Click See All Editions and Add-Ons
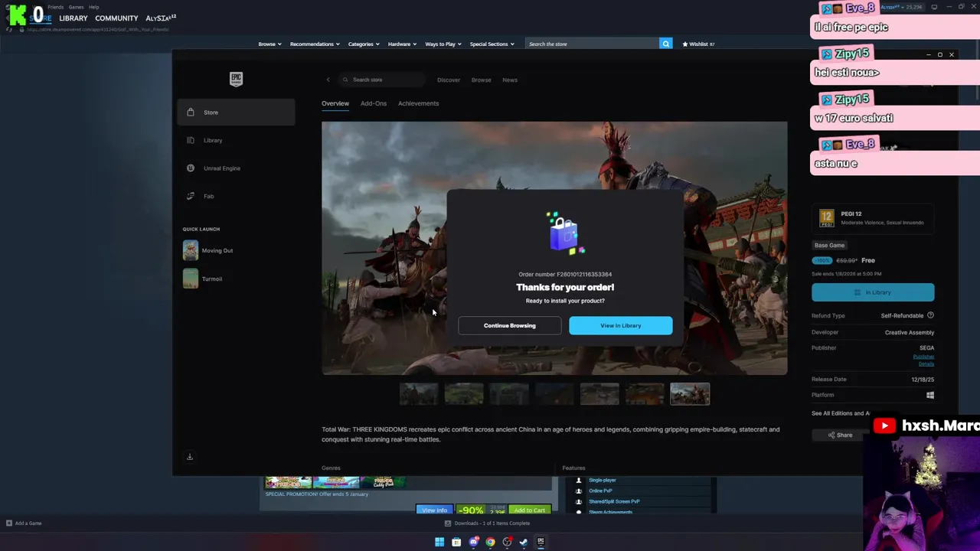 (x=841, y=413)
